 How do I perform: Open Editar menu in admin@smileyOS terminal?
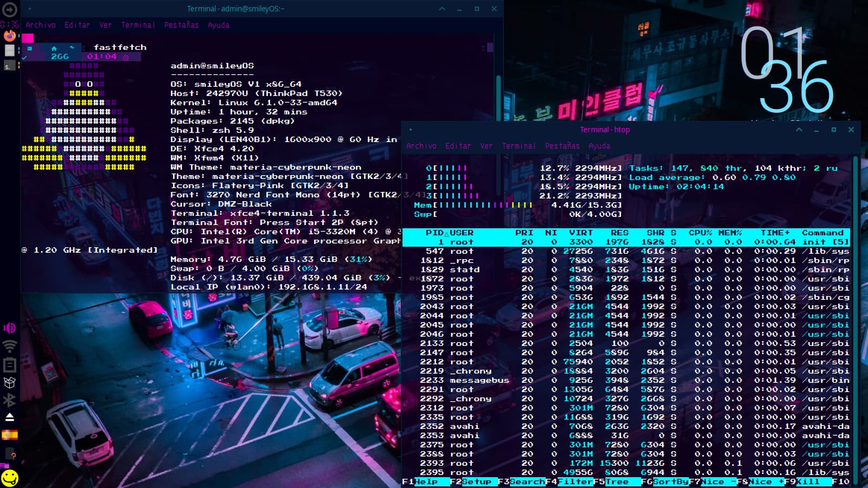78,25
